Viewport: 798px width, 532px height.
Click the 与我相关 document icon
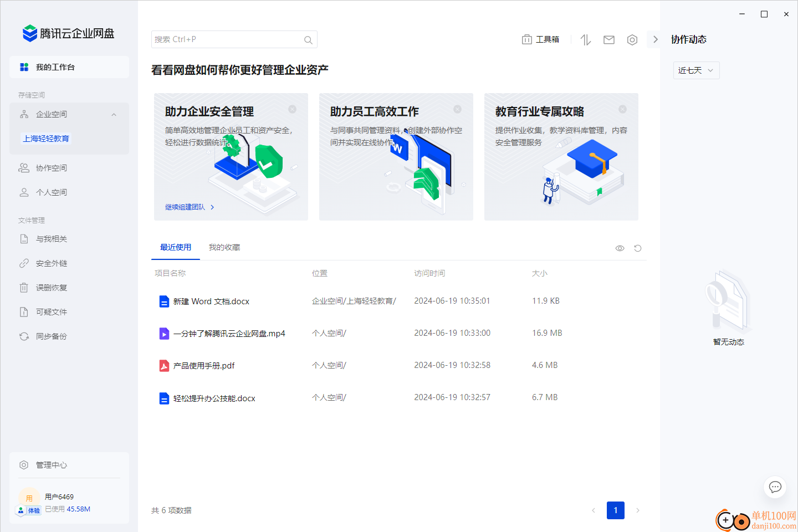point(24,239)
